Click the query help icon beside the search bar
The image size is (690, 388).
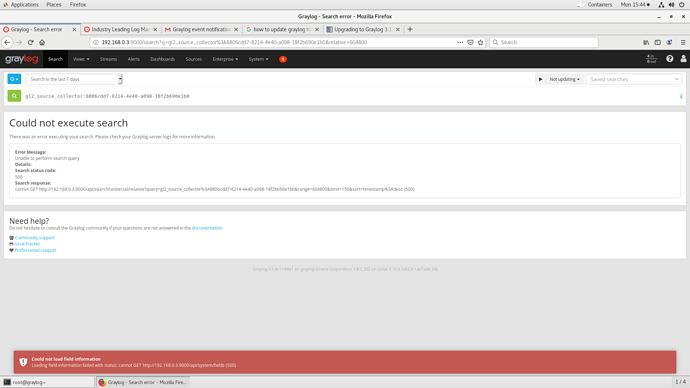point(681,96)
